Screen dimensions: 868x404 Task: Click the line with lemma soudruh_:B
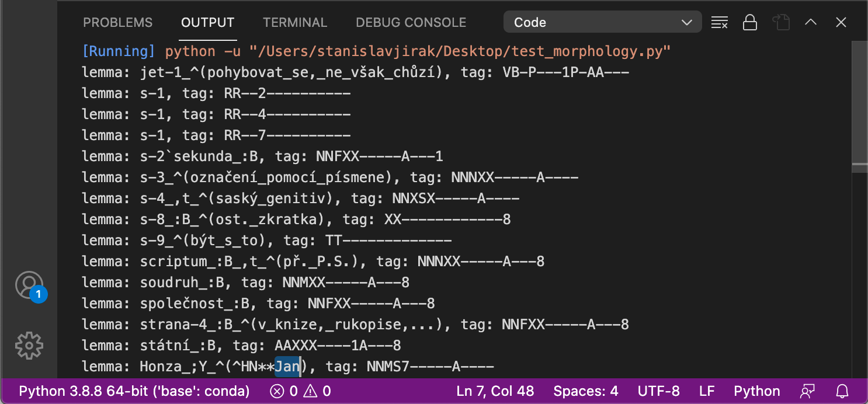[245, 283]
